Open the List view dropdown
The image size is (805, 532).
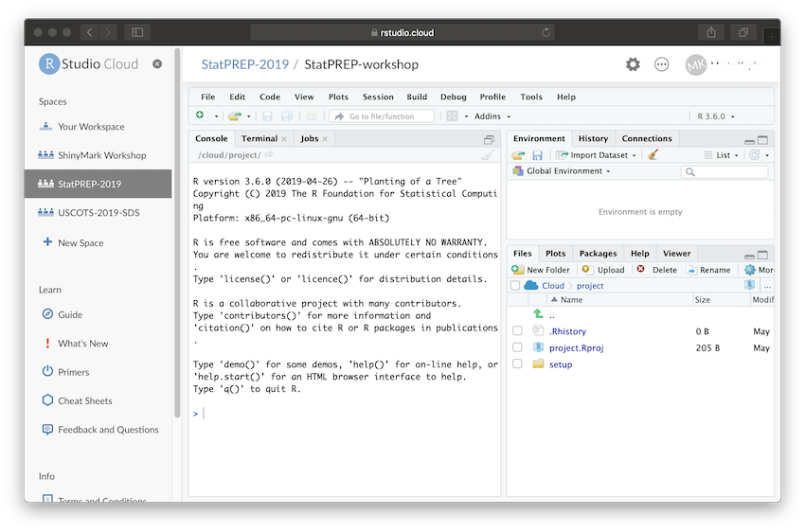click(x=721, y=155)
